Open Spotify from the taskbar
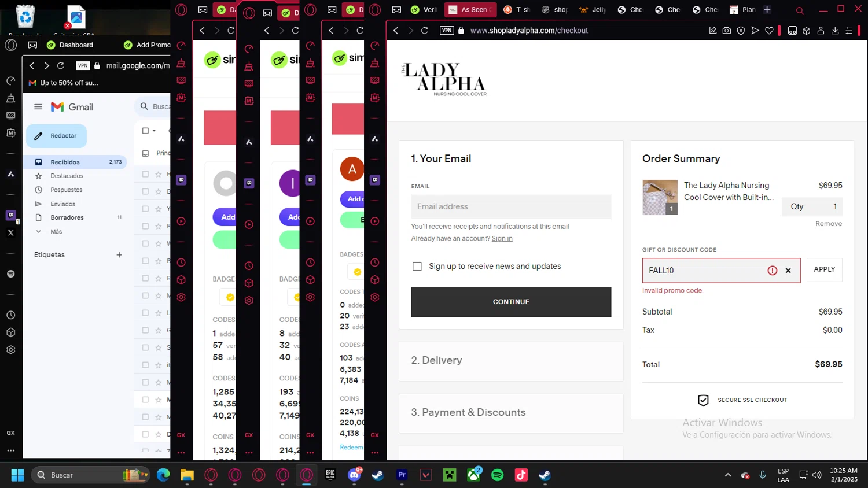Image resolution: width=868 pixels, height=488 pixels. coord(498,475)
